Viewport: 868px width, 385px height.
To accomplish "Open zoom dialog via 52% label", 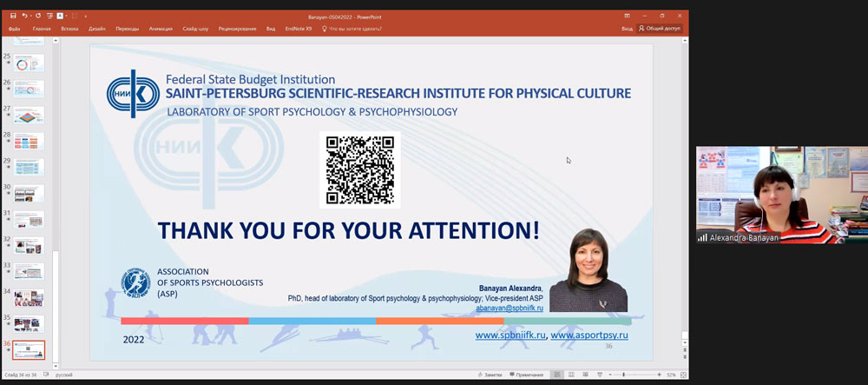I will click(x=671, y=375).
